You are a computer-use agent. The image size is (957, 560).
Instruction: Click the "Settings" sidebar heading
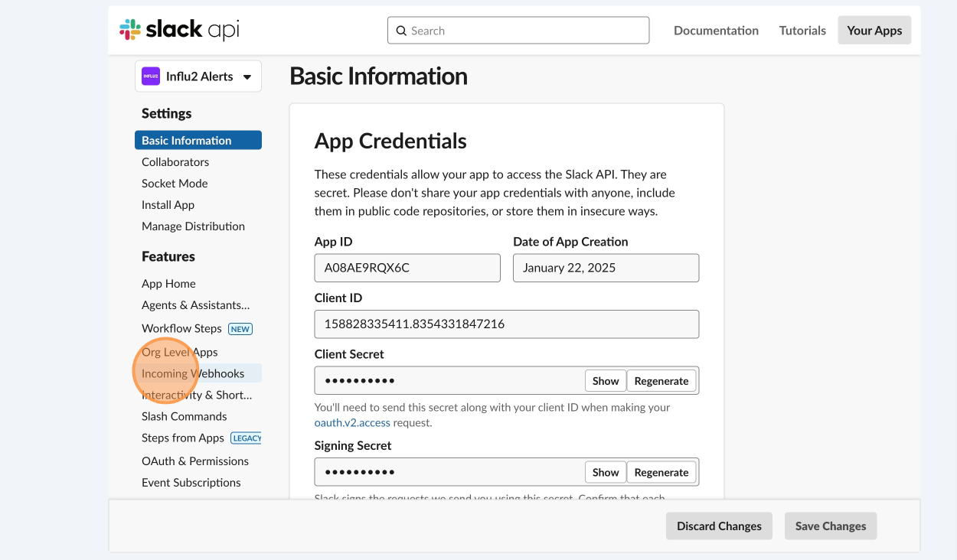(x=166, y=113)
